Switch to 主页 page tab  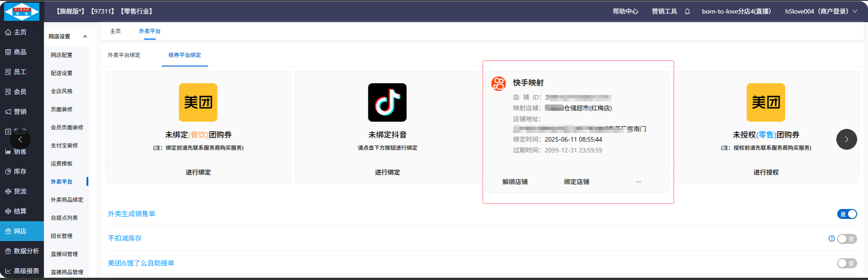tap(116, 31)
